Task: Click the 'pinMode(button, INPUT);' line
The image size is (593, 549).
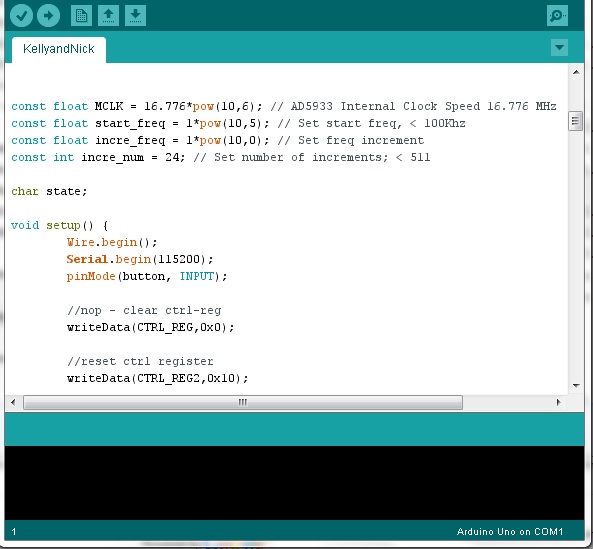Action: (x=147, y=276)
